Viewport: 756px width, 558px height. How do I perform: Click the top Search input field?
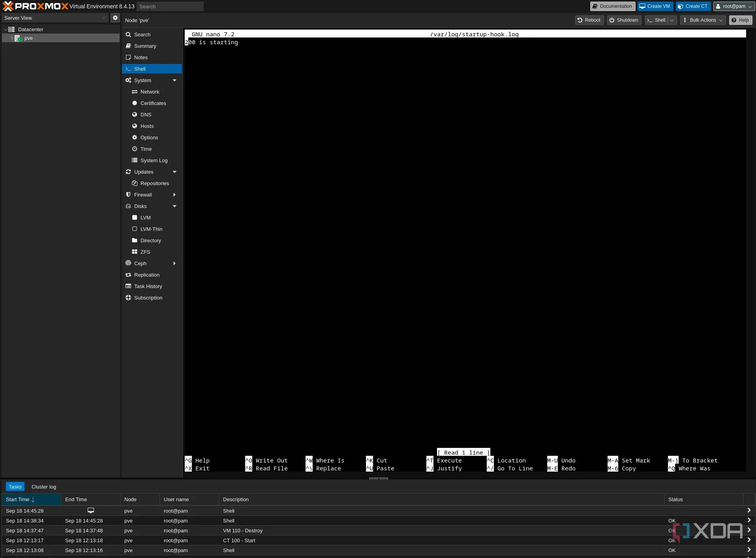pyautogui.click(x=170, y=6)
